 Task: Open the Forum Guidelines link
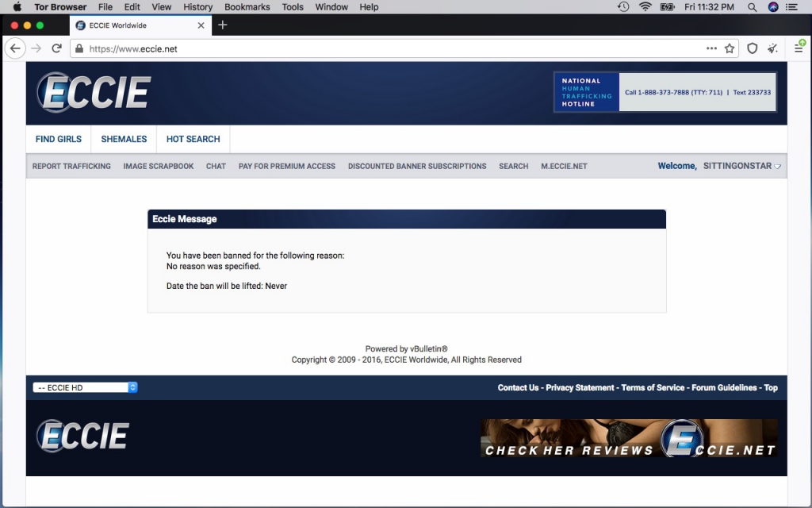724,387
